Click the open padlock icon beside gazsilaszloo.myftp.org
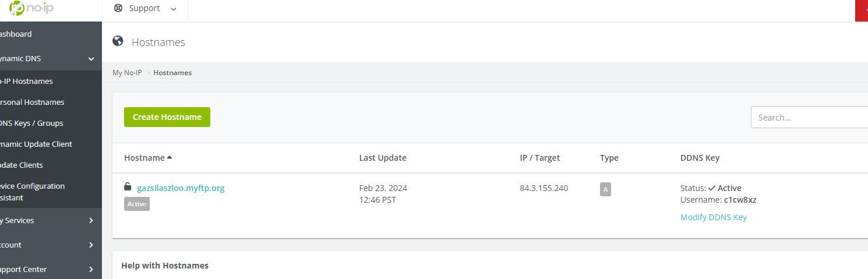The width and height of the screenshot is (868, 279). pyautogui.click(x=128, y=186)
